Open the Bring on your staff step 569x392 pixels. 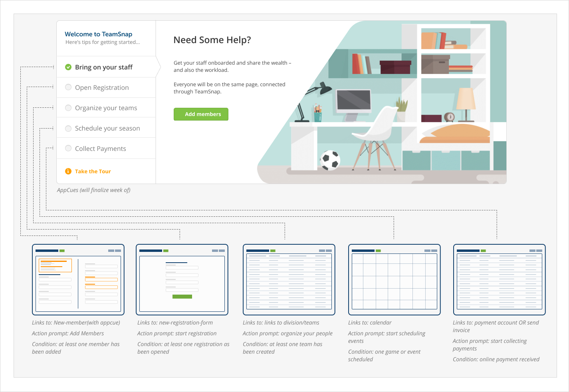pyautogui.click(x=103, y=67)
